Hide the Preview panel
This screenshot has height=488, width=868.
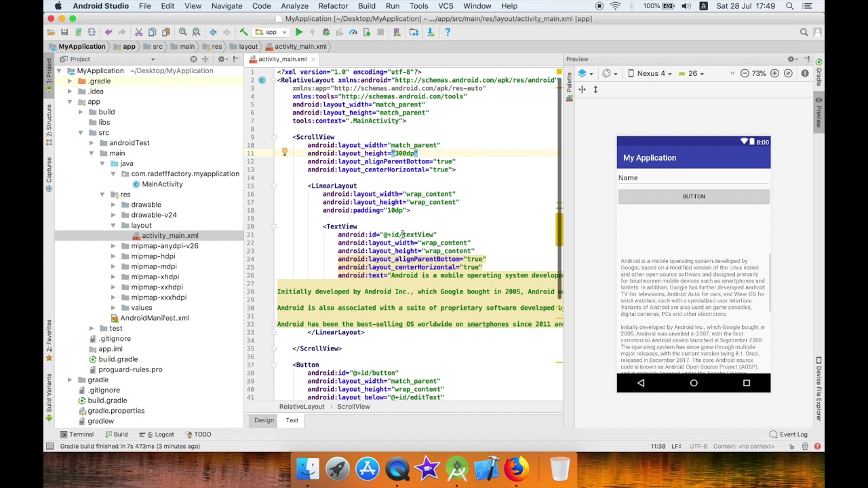(x=806, y=59)
